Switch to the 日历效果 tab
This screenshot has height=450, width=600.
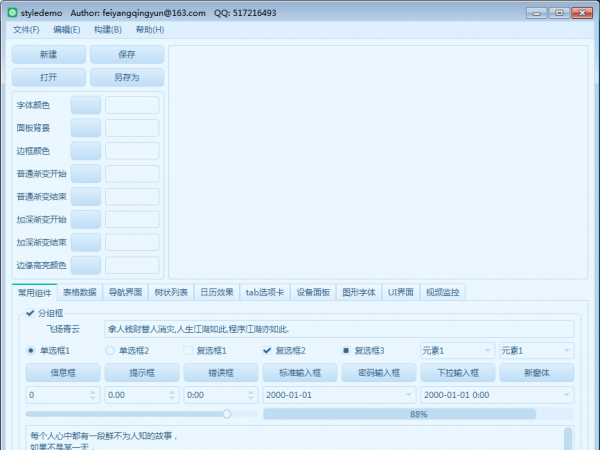coord(217,293)
